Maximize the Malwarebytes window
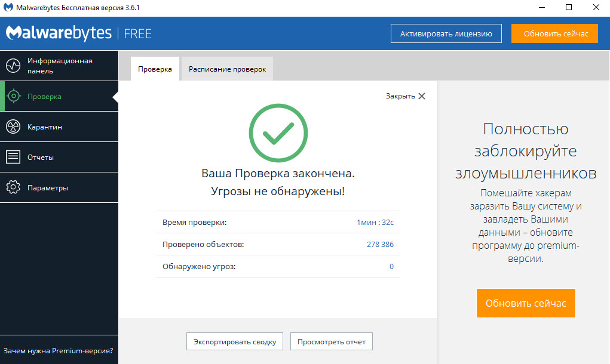Image resolution: width=610 pixels, height=364 pixels. click(x=568, y=8)
